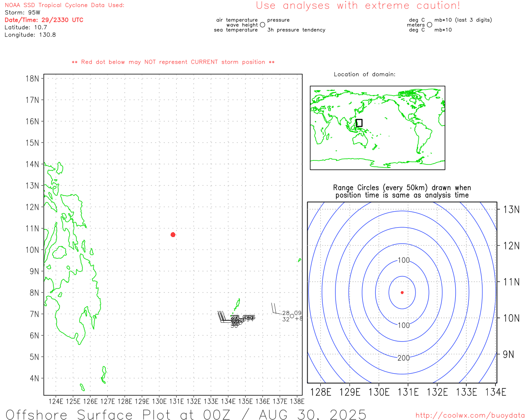525x420 pixels.
Task: Click the '134E' label under range circles plot
Action: 495,392
